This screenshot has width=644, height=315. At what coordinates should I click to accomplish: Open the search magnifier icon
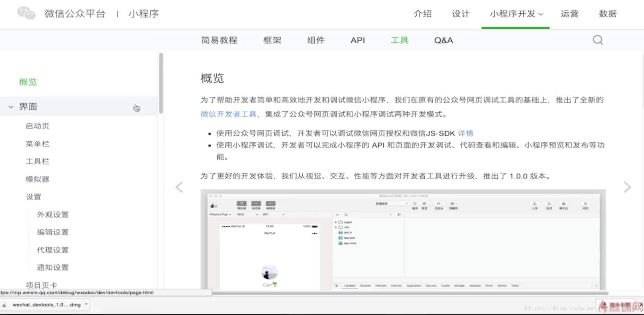[598, 40]
